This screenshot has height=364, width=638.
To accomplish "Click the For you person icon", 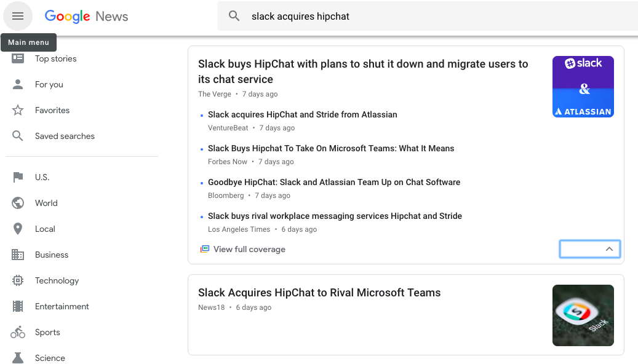I will tap(18, 84).
